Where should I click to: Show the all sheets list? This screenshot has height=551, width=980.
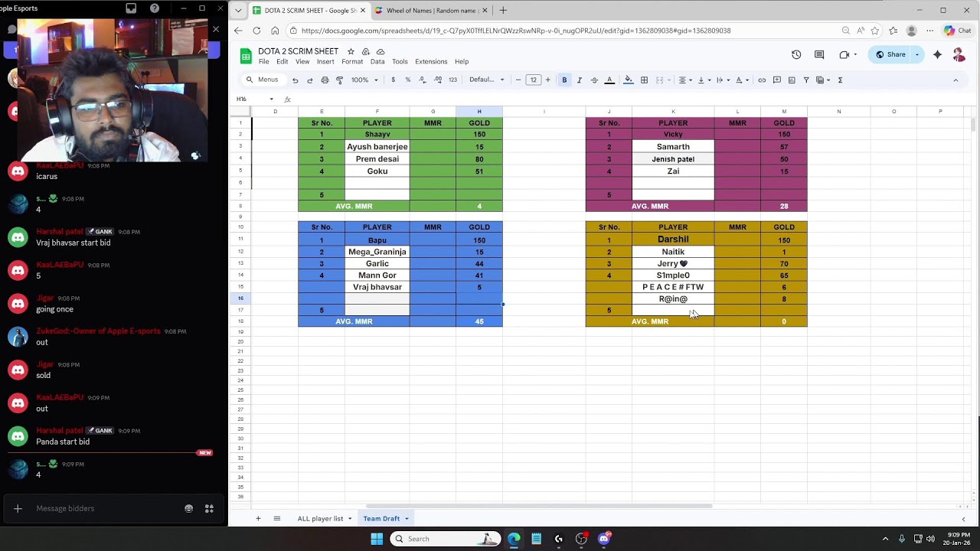click(276, 519)
